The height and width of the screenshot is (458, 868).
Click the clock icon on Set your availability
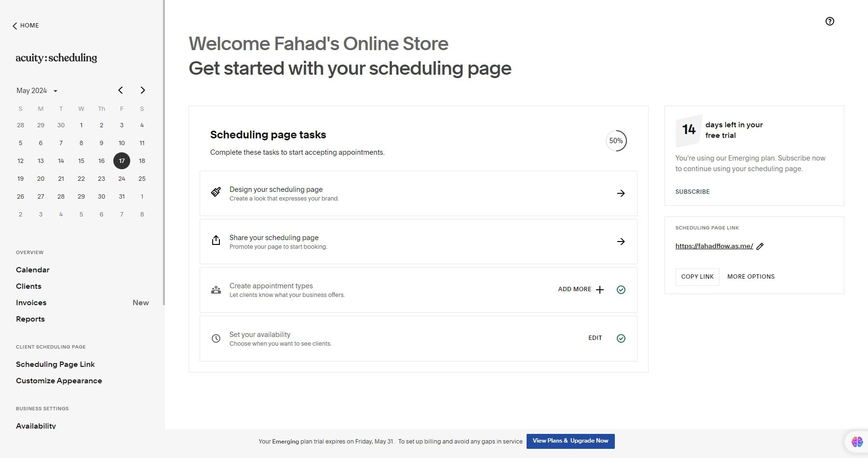tap(216, 338)
